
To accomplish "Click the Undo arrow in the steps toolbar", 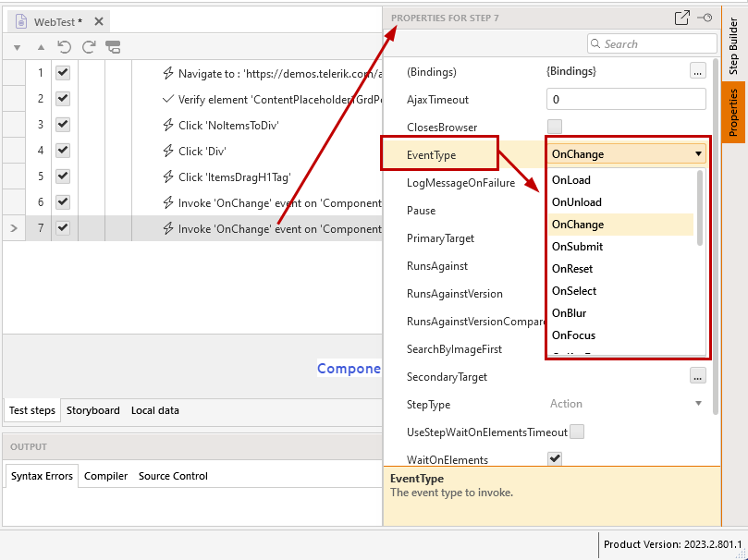I will pyautogui.click(x=64, y=47).
